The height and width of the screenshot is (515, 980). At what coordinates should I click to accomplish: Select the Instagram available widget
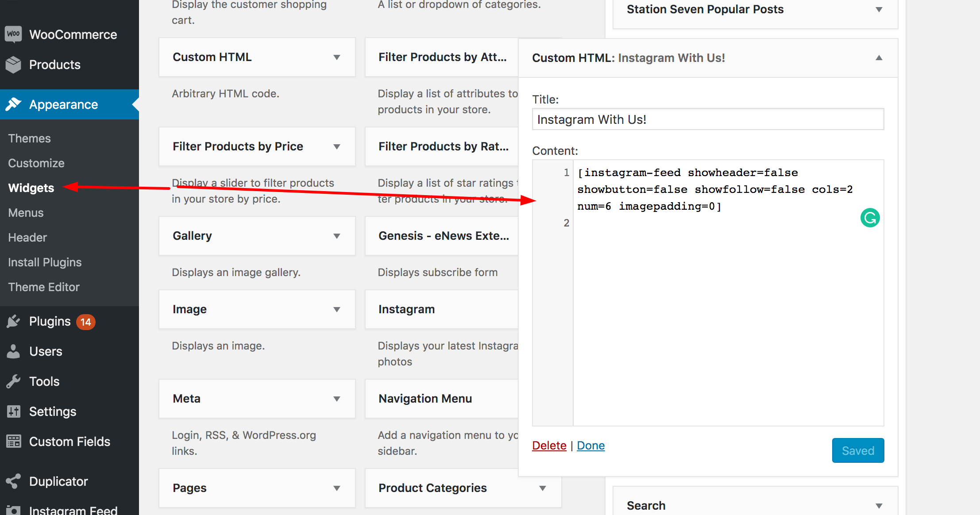pyautogui.click(x=442, y=309)
